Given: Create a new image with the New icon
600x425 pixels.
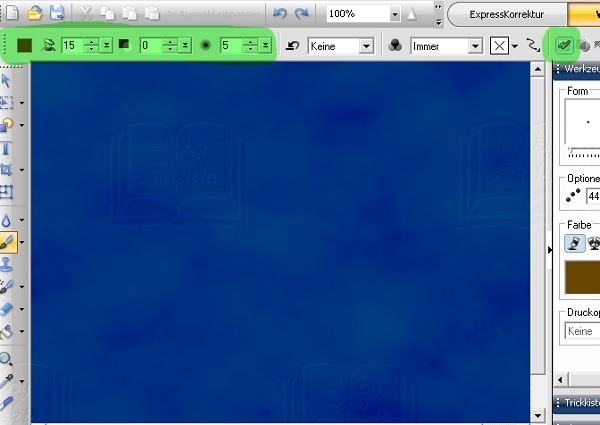Looking at the screenshot, I should coord(12,13).
